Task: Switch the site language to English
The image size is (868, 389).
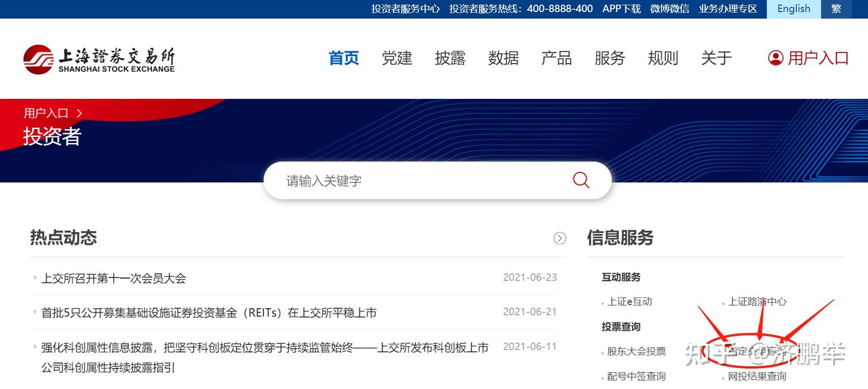Action: click(793, 8)
